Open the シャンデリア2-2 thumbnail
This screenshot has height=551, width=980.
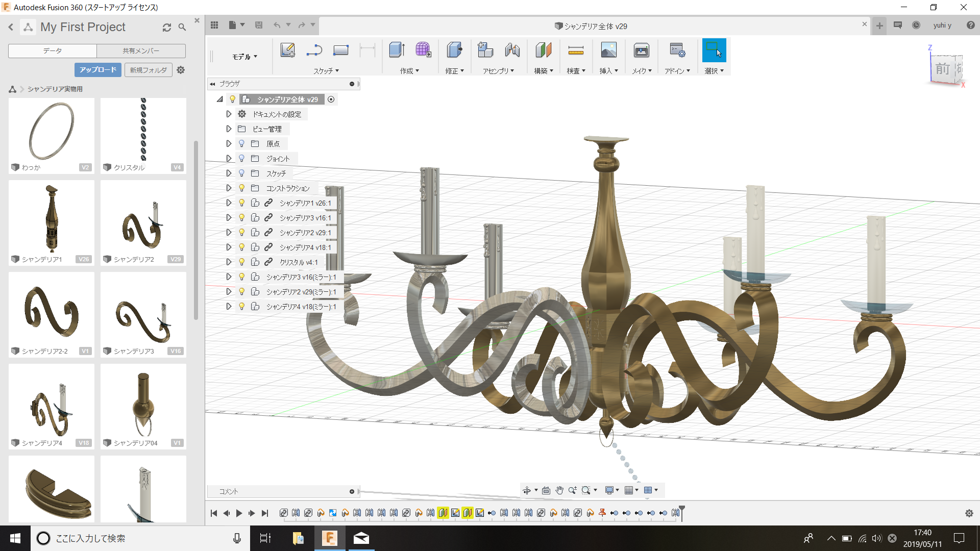52,314
